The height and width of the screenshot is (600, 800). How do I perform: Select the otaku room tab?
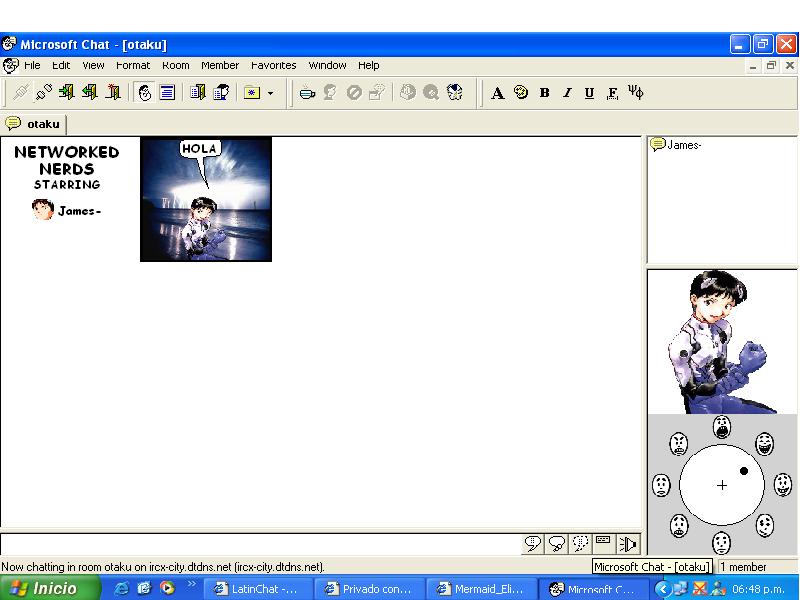[34, 124]
